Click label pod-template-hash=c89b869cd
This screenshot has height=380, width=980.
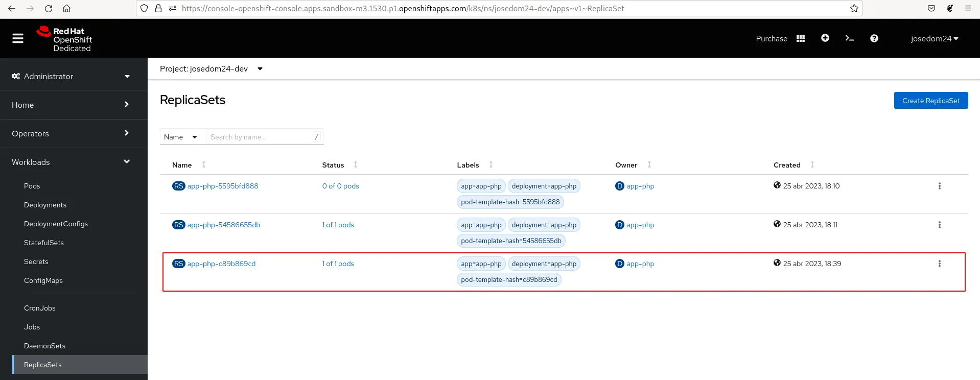(509, 279)
